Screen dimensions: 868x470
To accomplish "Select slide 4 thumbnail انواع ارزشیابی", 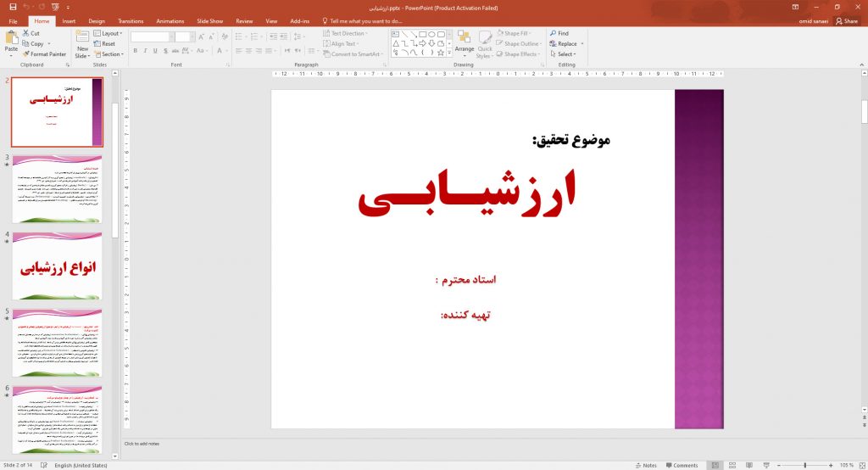I will click(x=58, y=266).
